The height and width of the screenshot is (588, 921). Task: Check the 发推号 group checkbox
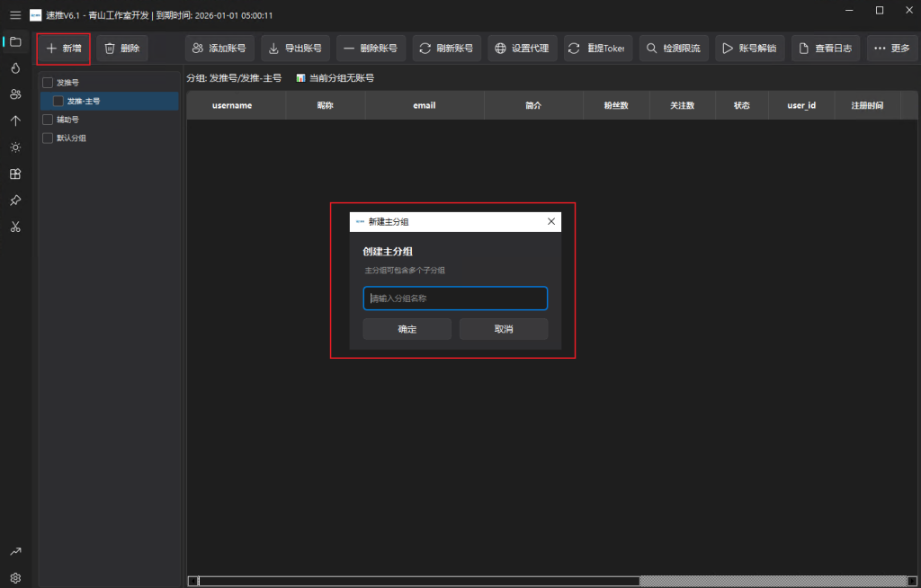[48, 83]
